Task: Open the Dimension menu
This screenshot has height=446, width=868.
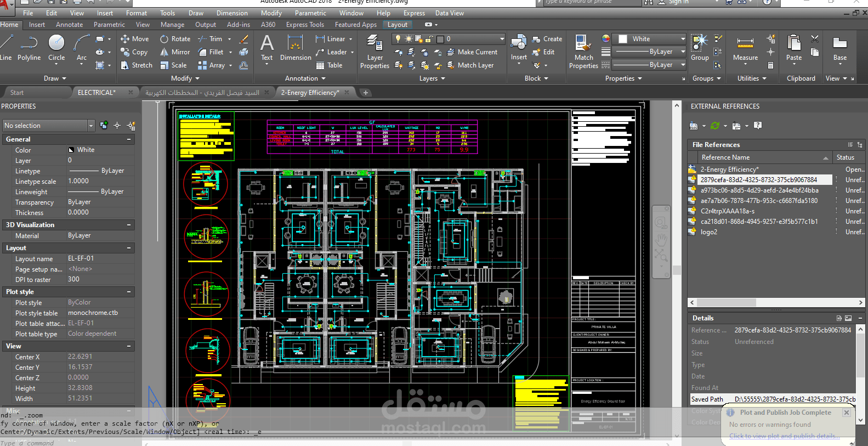Action: [x=232, y=13]
